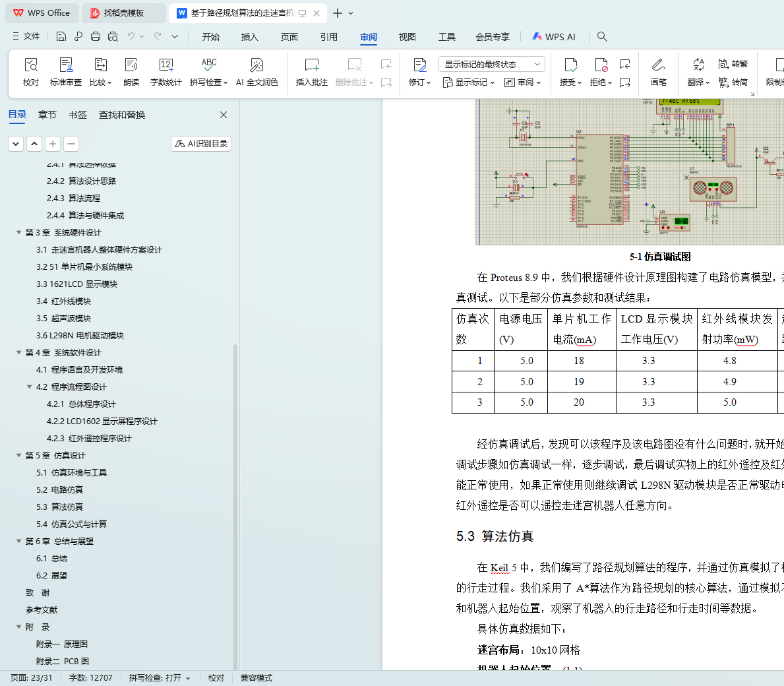
Task: Expand all outline levels down arrow
Action: 16,144
